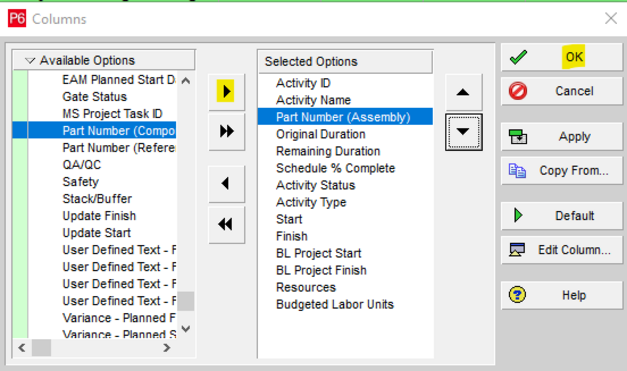This screenshot has height=371, width=627.
Task: Click the OK button
Action: [x=562, y=57]
